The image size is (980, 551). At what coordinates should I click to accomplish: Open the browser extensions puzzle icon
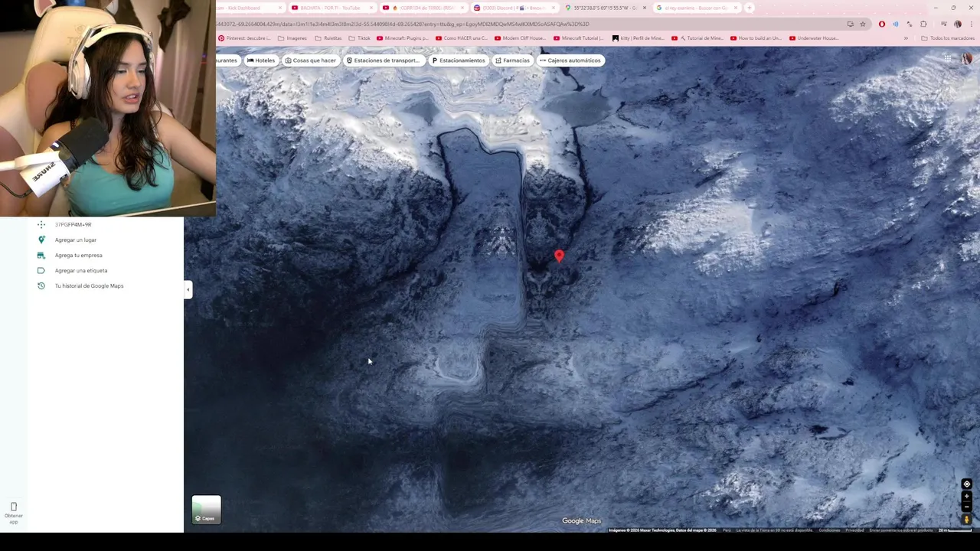923,24
